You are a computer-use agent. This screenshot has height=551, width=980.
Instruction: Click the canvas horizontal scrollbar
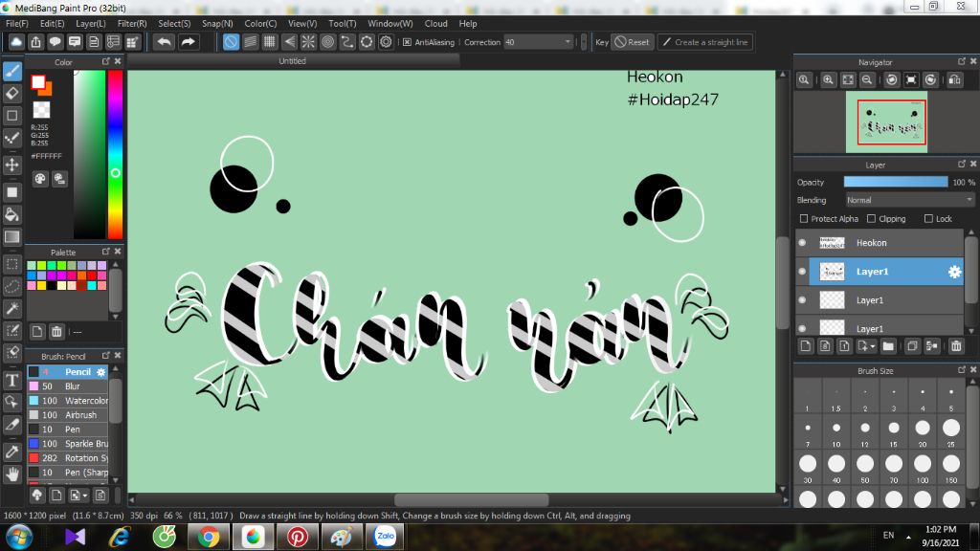click(x=471, y=499)
